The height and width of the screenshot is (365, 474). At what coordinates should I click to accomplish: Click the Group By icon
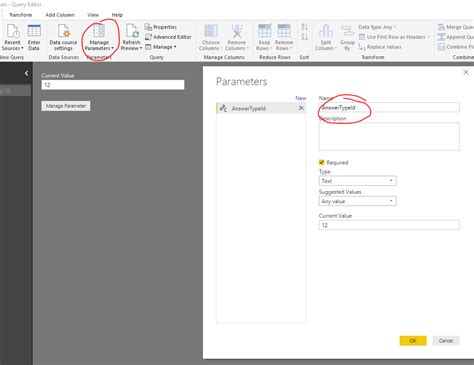[x=347, y=31]
